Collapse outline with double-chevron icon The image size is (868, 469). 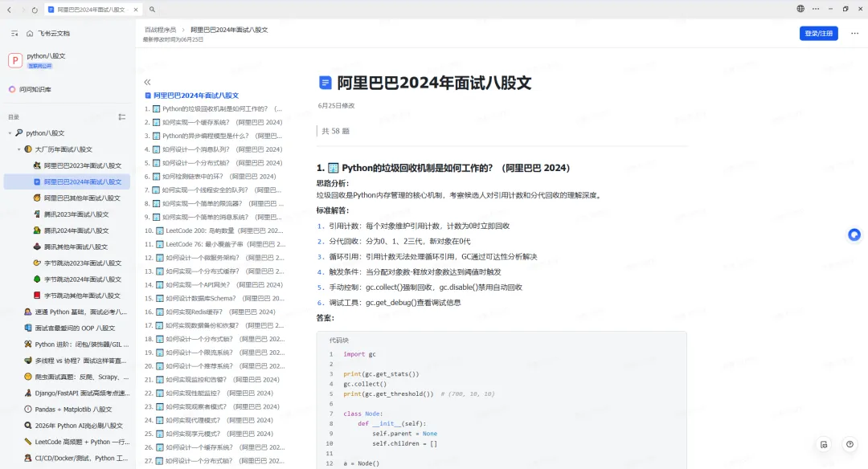tap(147, 82)
